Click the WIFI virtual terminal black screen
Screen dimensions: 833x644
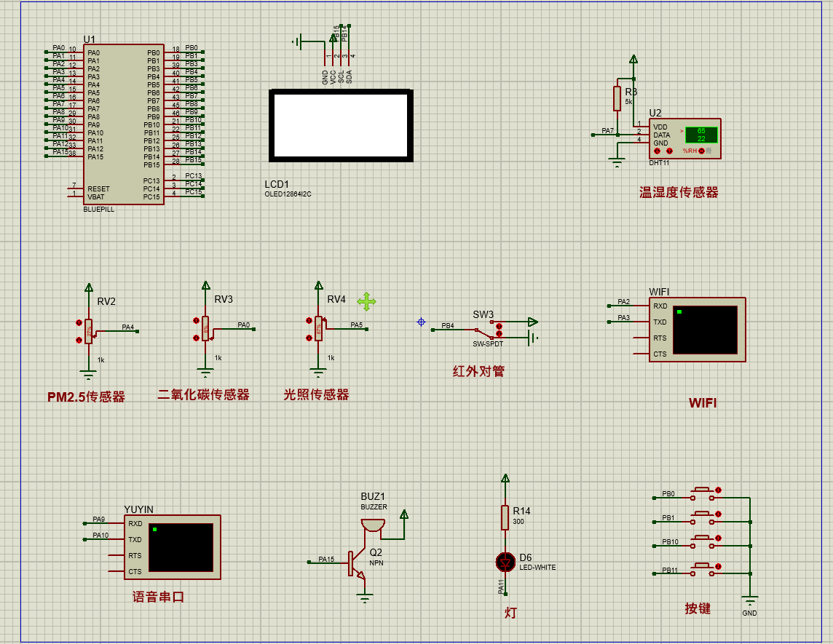(706, 330)
